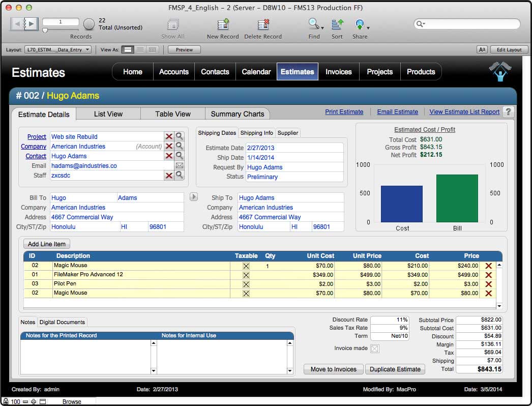This screenshot has width=532, height=406.
Task: Toggle Taxable for the $240.00 Magic Mouse row
Action: click(246, 266)
